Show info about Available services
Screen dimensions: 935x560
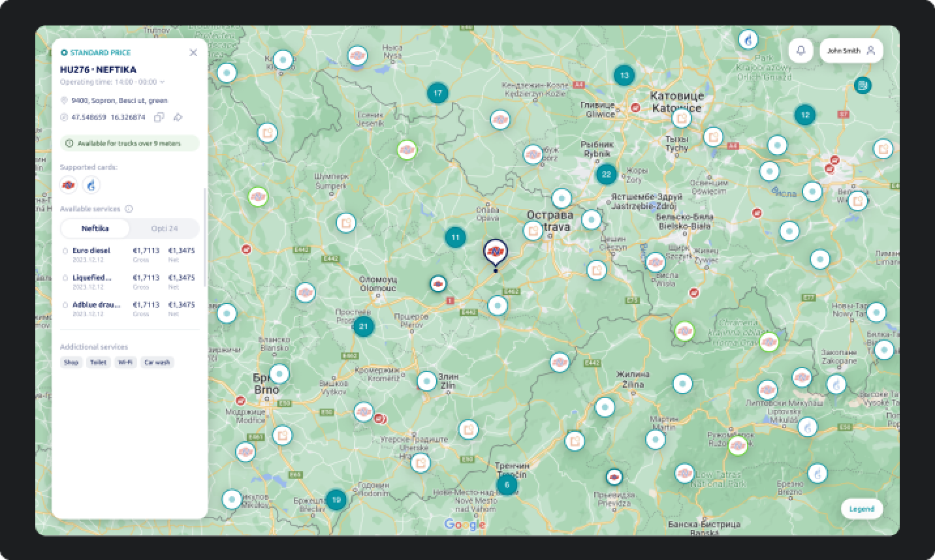129,209
